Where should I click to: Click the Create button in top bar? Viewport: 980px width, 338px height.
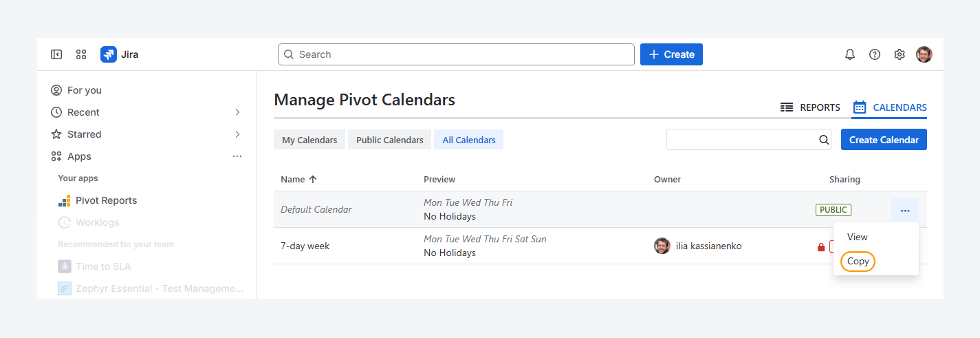[x=671, y=54]
